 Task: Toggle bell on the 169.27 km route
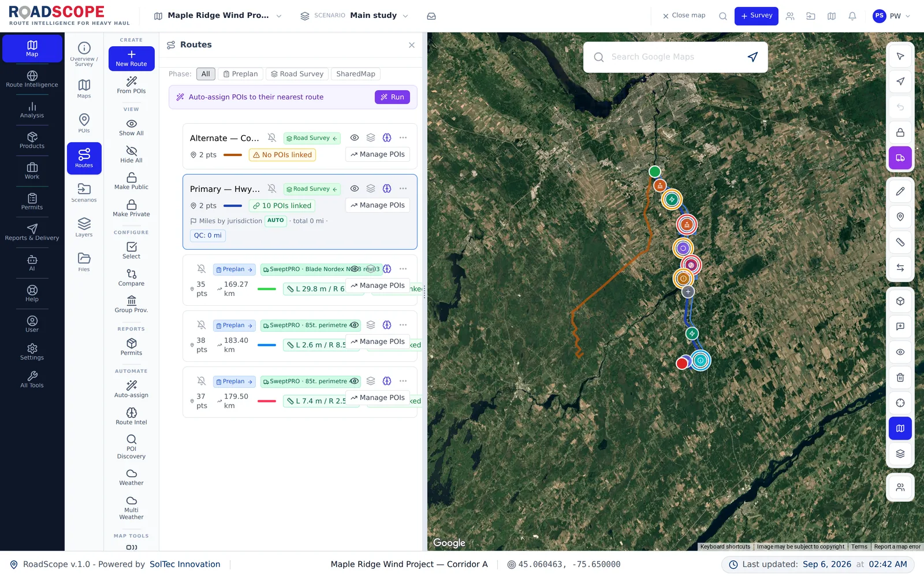coord(201,269)
